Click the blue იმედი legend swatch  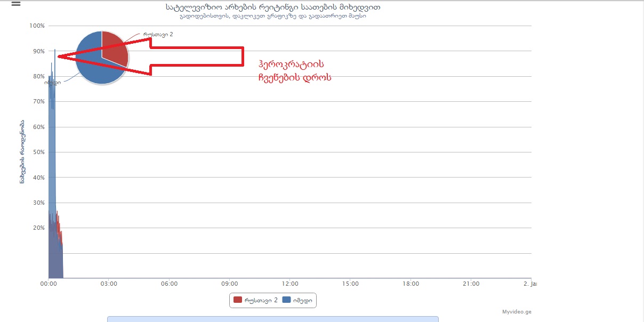[286, 301]
